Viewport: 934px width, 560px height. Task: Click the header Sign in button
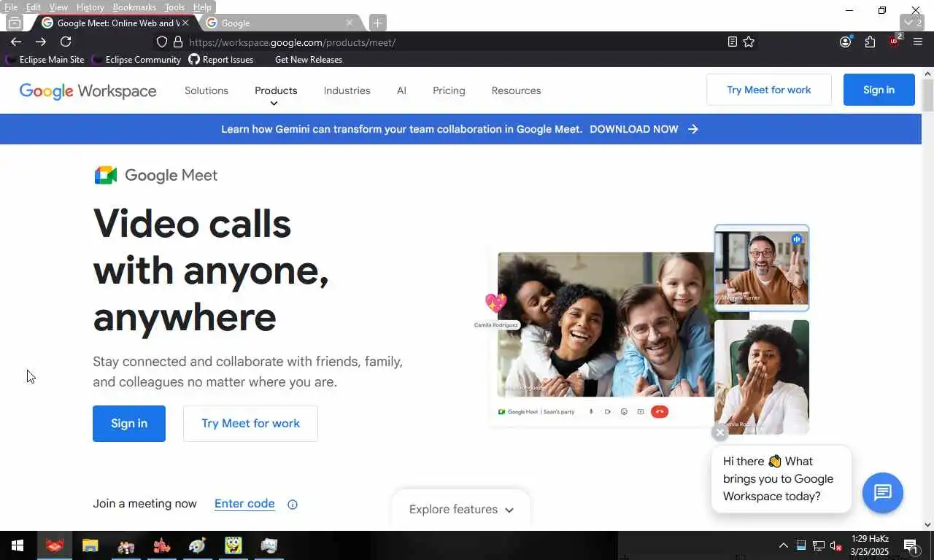tap(879, 90)
